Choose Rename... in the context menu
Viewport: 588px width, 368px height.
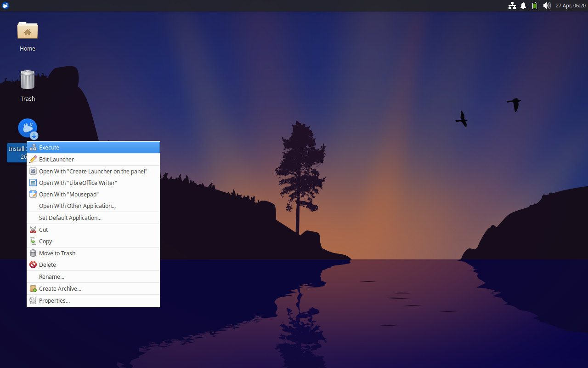click(93, 276)
